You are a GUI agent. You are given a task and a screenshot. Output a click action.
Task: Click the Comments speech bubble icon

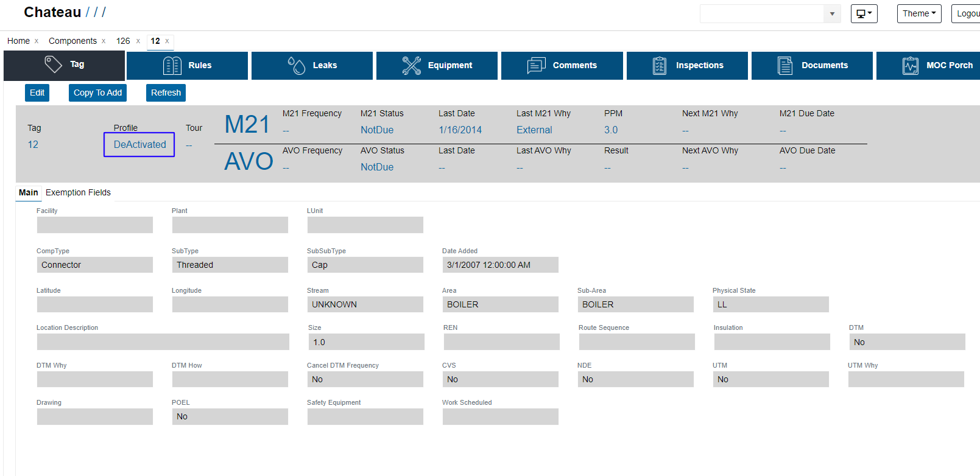pos(537,65)
